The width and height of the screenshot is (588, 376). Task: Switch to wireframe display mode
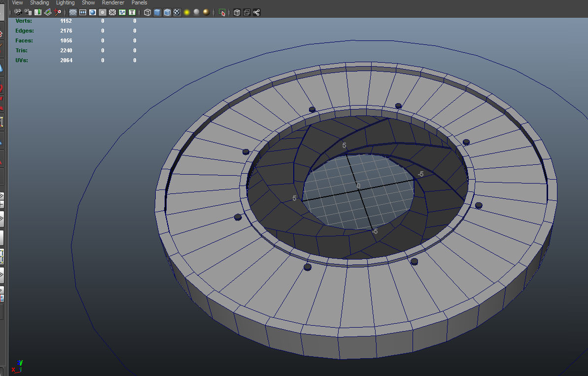click(147, 12)
